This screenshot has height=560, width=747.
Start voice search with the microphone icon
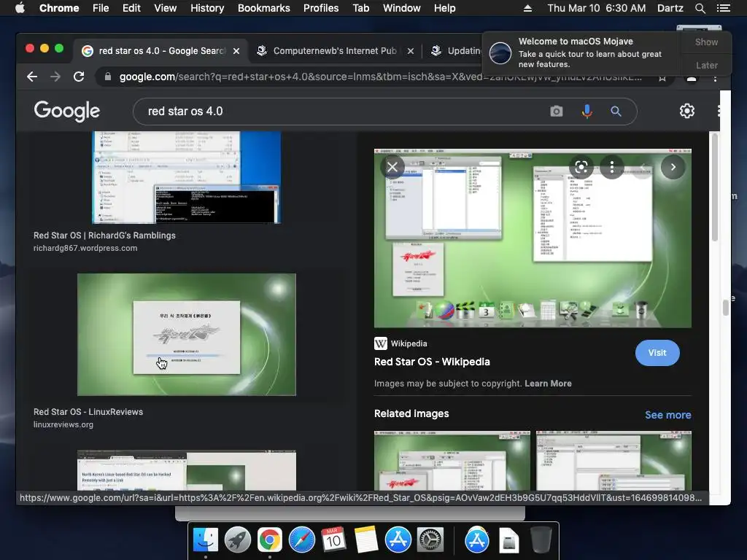[x=587, y=112]
